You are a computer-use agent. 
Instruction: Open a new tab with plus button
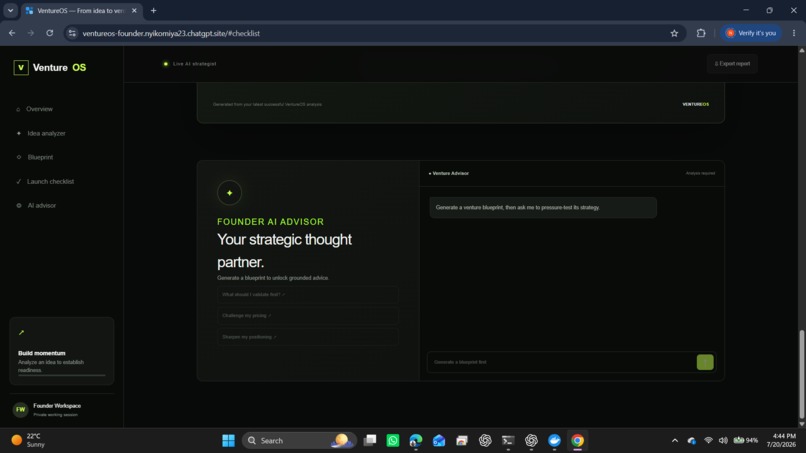click(153, 10)
